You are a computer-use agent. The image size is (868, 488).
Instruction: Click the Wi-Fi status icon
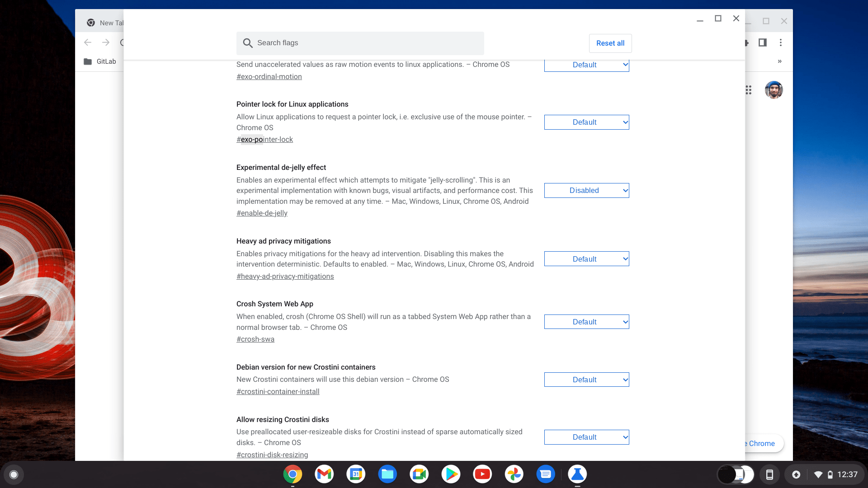pyautogui.click(x=818, y=474)
